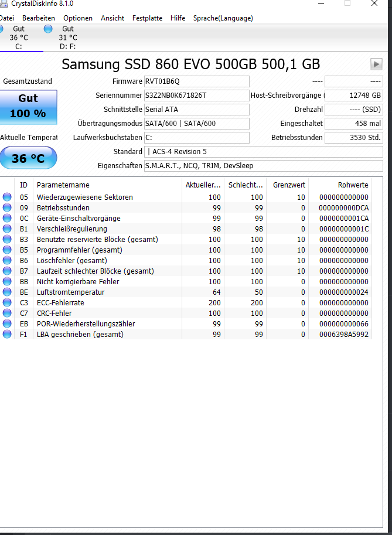Click the Übertragungsmodus SATA/600 field
This screenshot has width=392, height=535.
tap(196, 123)
